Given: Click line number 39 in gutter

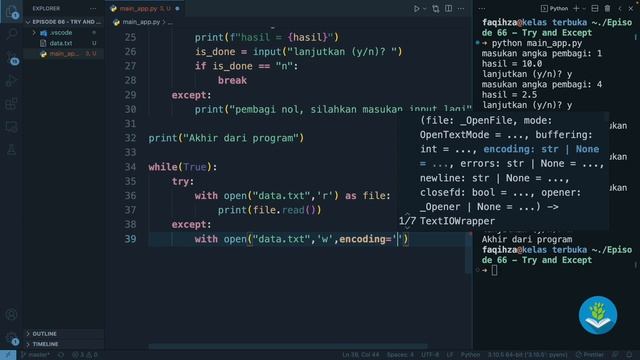Looking at the screenshot, I should tap(130, 239).
